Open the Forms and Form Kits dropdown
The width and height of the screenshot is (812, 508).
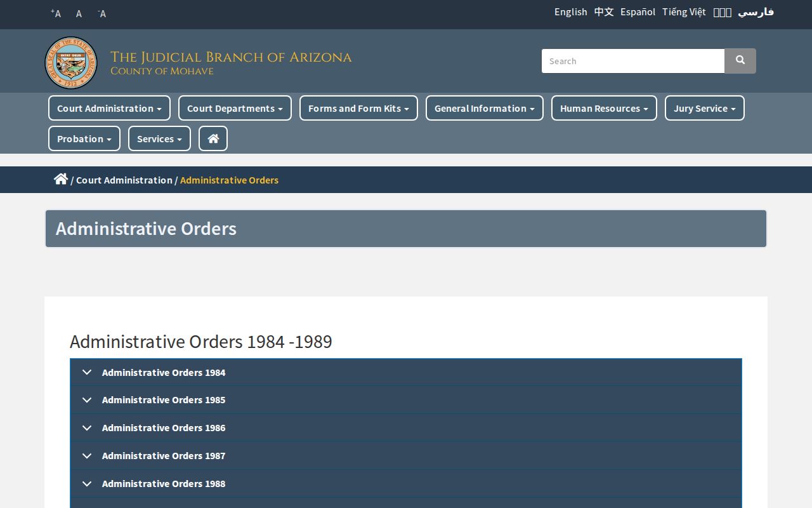[x=358, y=108]
